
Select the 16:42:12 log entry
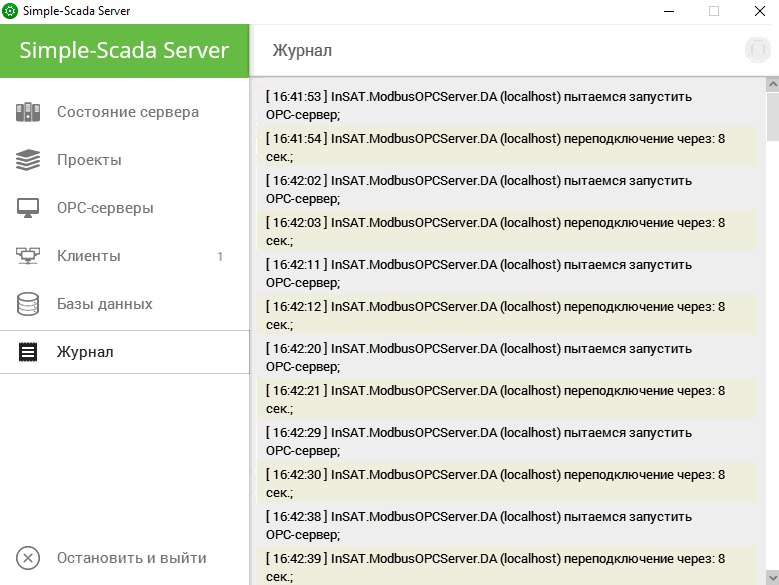[507, 315]
